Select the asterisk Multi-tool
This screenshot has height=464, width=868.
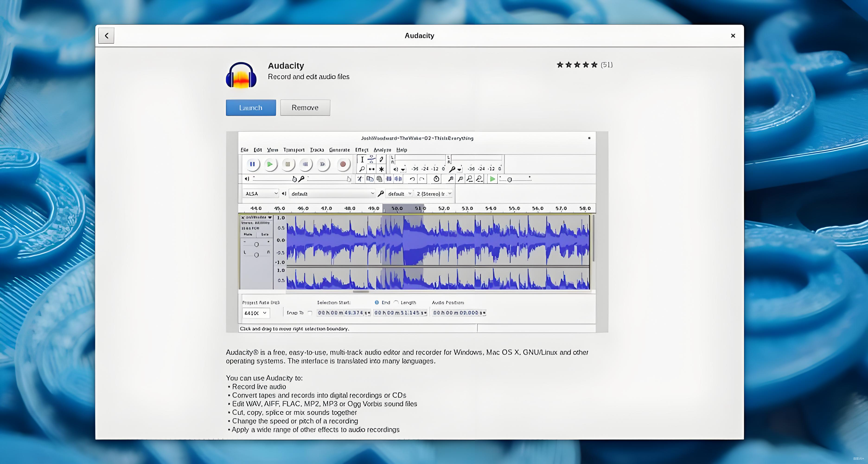[381, 169]
